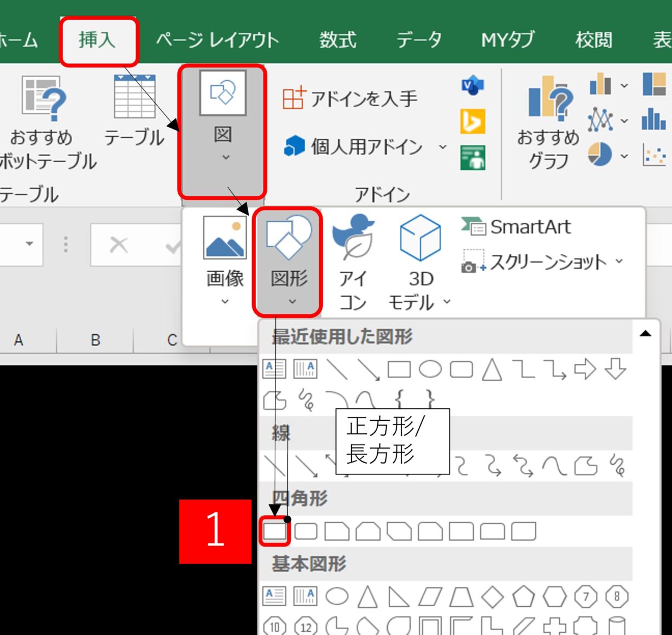The height and width of the screenshot is (635, 672).
Task: Select scribble tool in 線 row
Action: tap(617, 465)
